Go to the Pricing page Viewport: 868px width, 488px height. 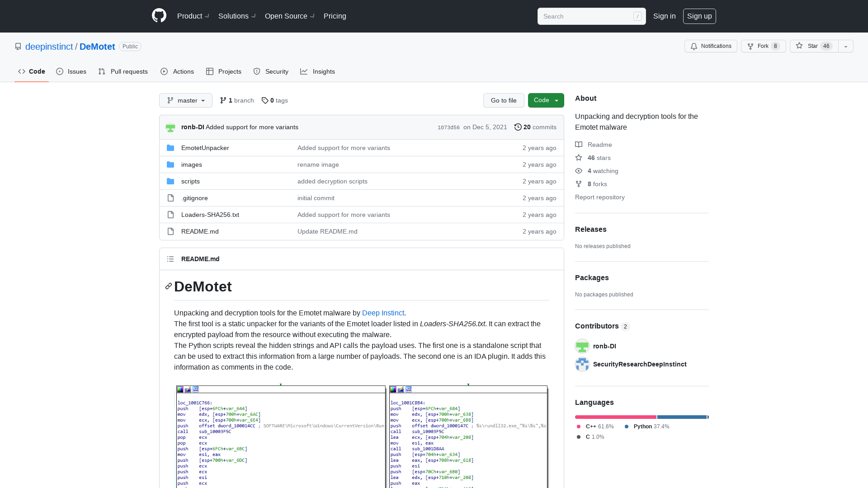point(335,16)
